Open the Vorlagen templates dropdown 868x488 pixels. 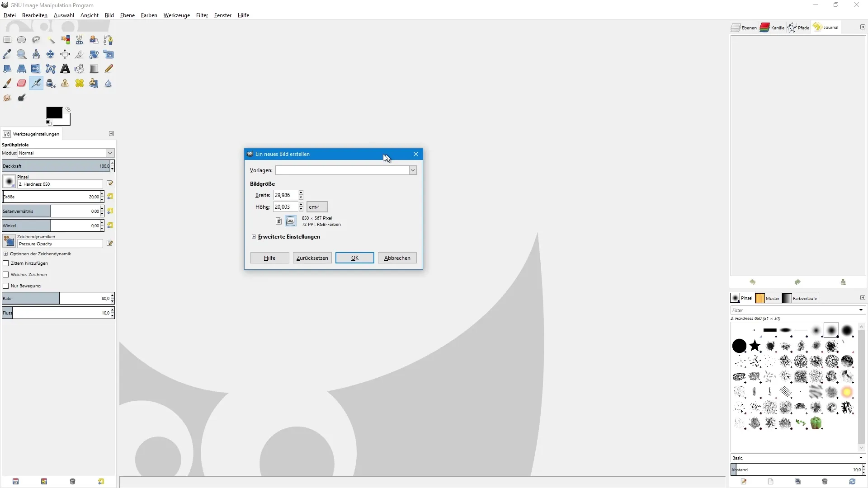413,170
